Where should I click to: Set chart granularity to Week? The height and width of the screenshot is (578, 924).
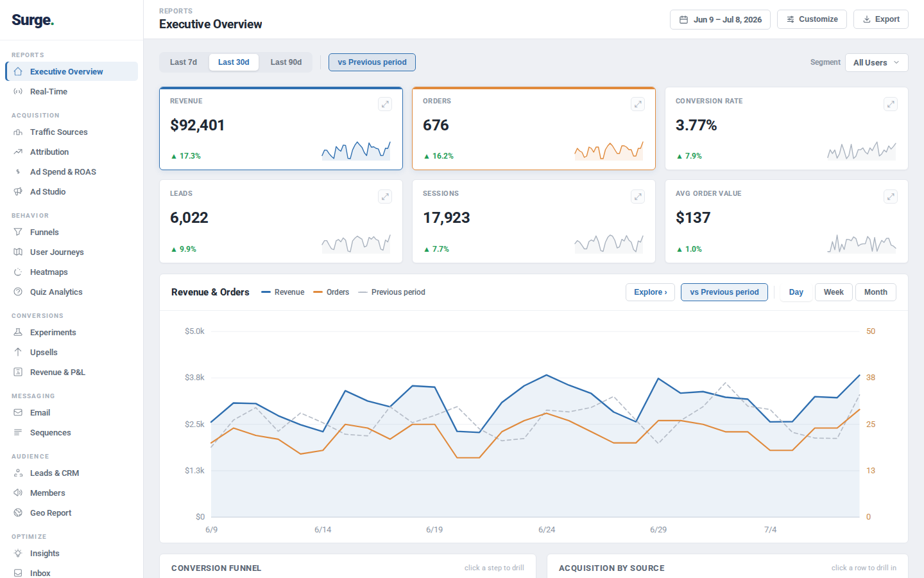[x=834, y=292]
